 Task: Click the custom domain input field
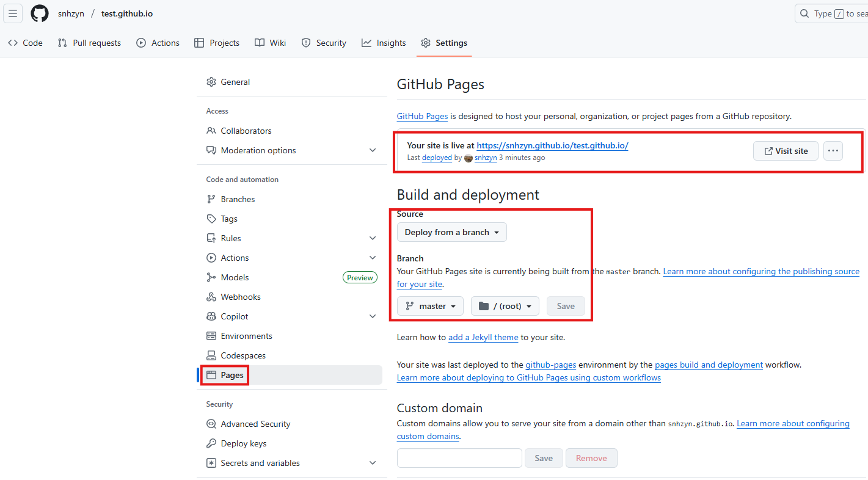(459, 458)
